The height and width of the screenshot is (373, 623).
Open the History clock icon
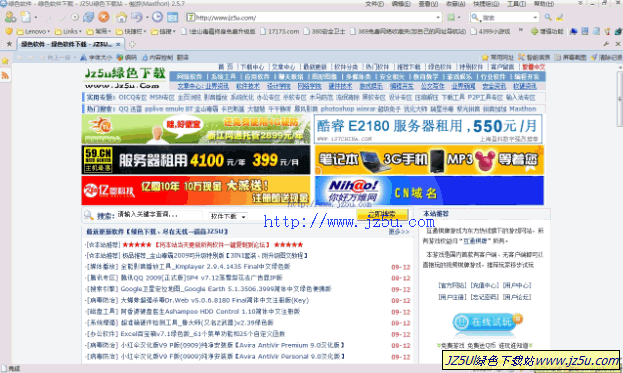click(157, 17)
